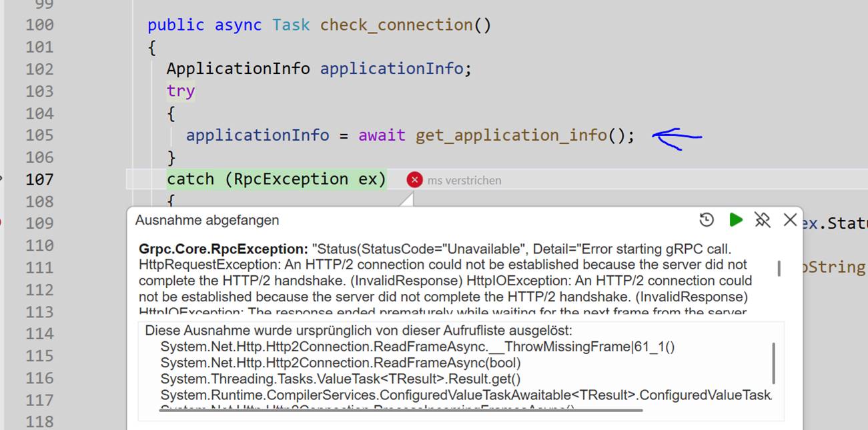Click 'Diese Ausnahme wurde ursprünglich' heading text
This screenshot has width=868, height=430.
(x=359, y=331)
